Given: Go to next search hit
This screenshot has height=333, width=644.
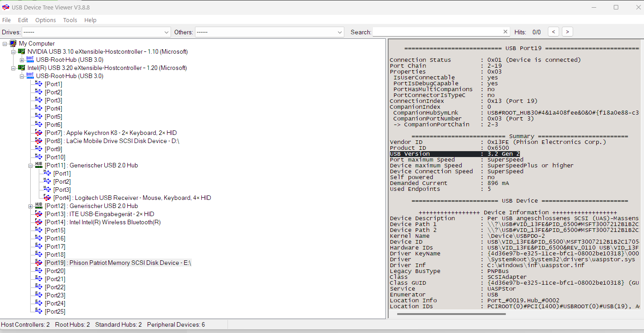Looking at the screenshot, I should [568, 32].
